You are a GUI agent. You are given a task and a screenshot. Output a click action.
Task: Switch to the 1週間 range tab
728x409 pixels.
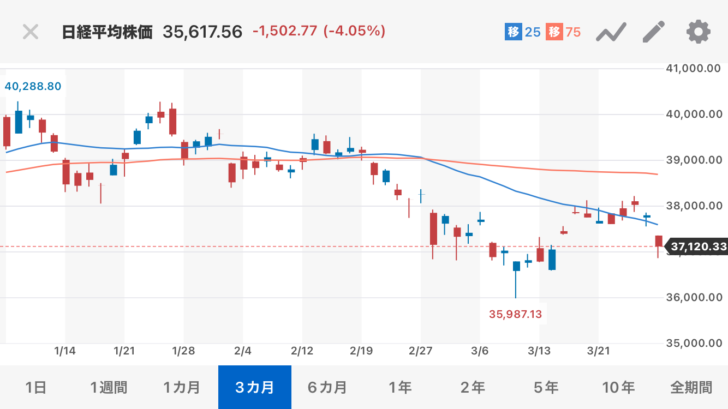pos(108,387)
